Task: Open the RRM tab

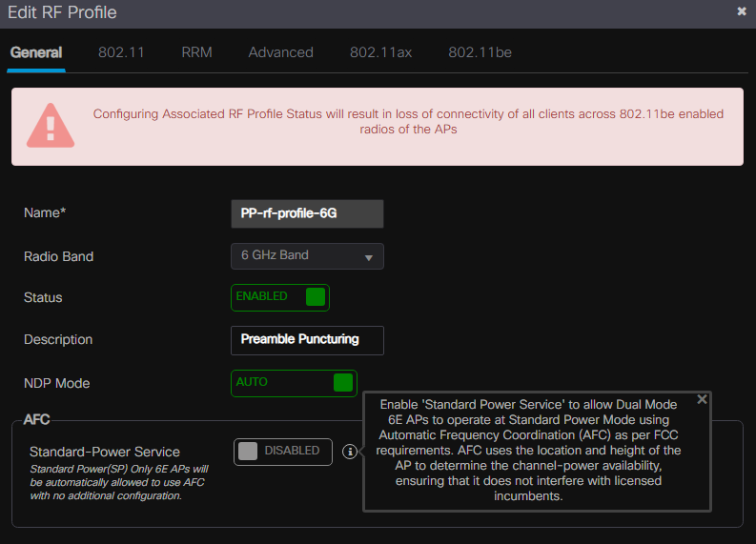Action: point(196,52)
